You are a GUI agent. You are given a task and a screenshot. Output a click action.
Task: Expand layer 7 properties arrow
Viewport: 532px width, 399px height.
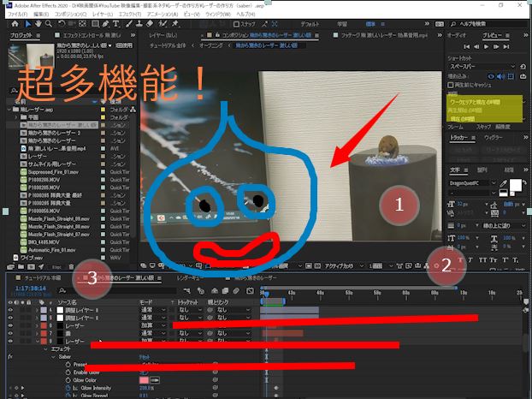pos(37,333)
